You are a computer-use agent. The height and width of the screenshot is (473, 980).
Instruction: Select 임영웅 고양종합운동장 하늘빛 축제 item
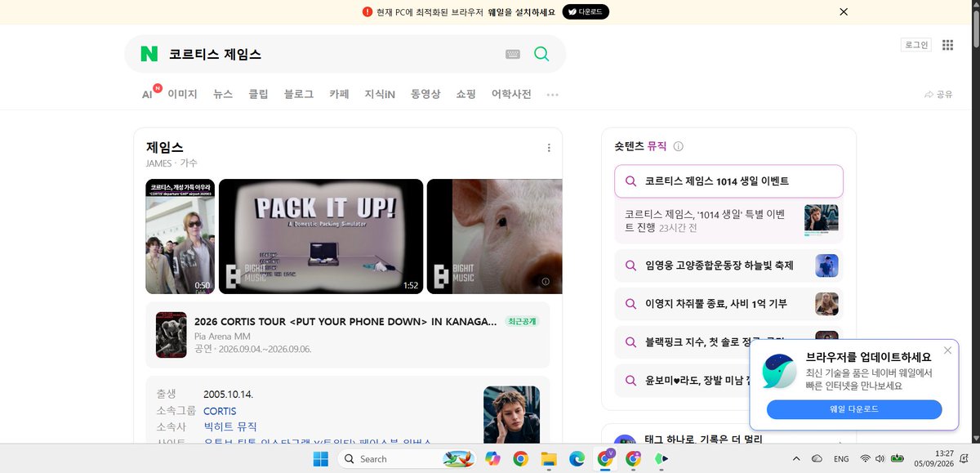pyautogui.click(x=728, y=266)
